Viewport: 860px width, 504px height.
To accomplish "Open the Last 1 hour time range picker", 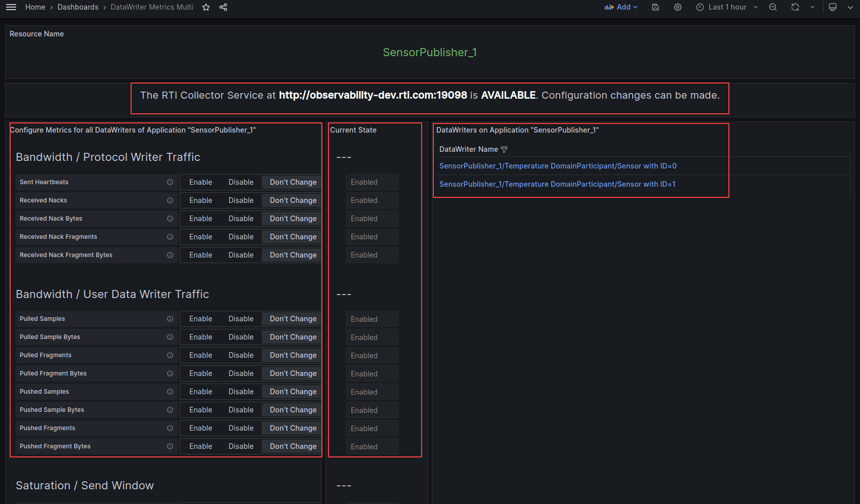I will 727,7.
